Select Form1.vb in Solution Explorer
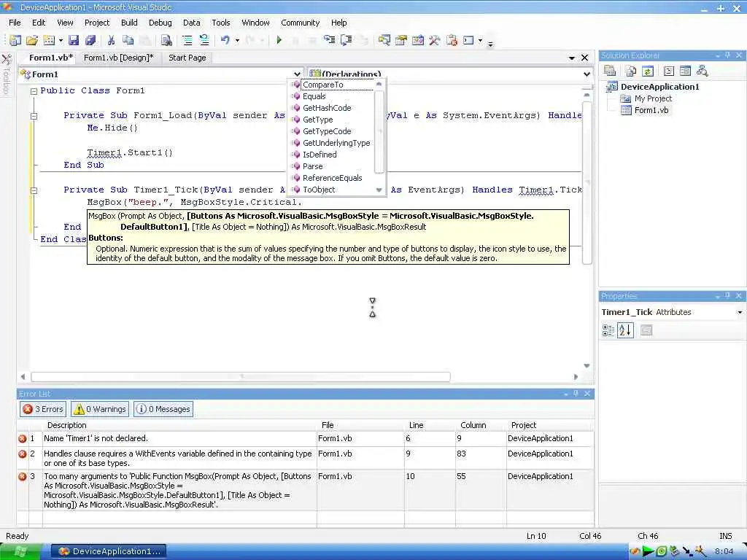This screenshot has height=560, width=747. click(x=651, y=110)
